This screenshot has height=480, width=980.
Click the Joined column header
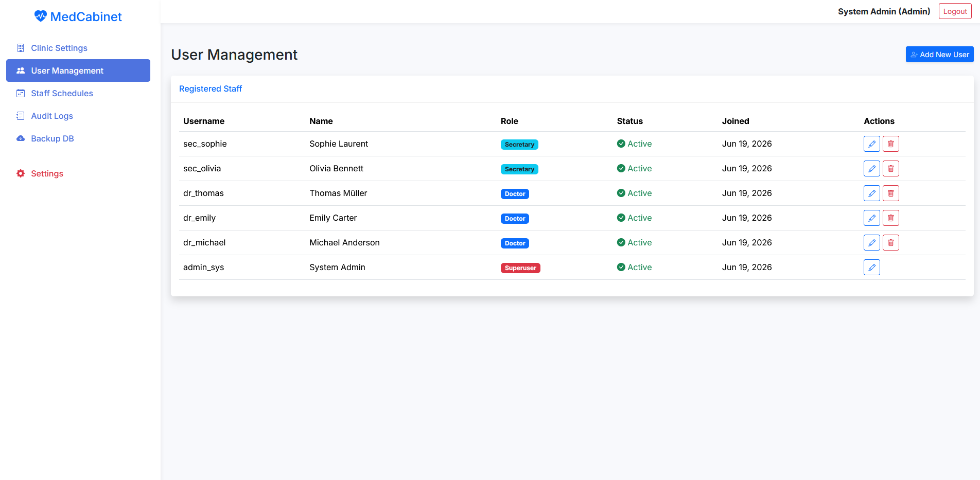tap(735, 121)
